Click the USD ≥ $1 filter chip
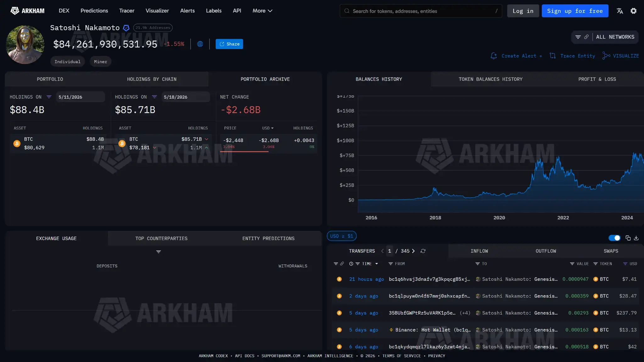This screenshot has height=362, width=644. pos(341,236)
